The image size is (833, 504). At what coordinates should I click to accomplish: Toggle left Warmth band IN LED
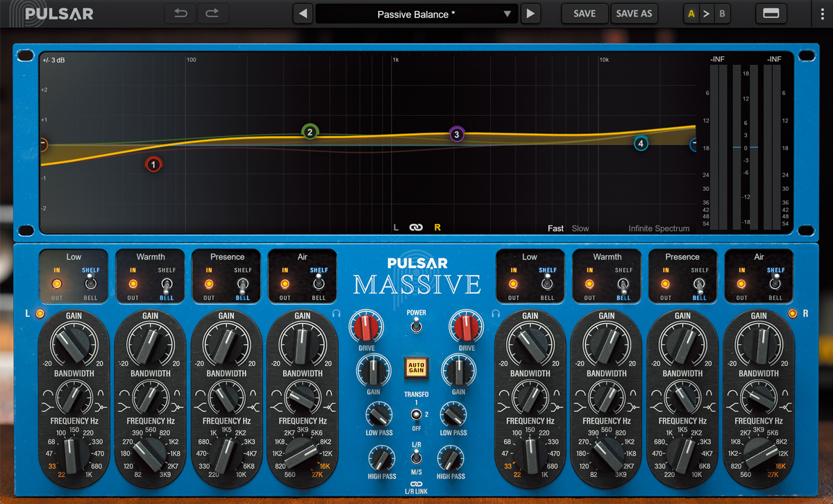tap(133, 283)
